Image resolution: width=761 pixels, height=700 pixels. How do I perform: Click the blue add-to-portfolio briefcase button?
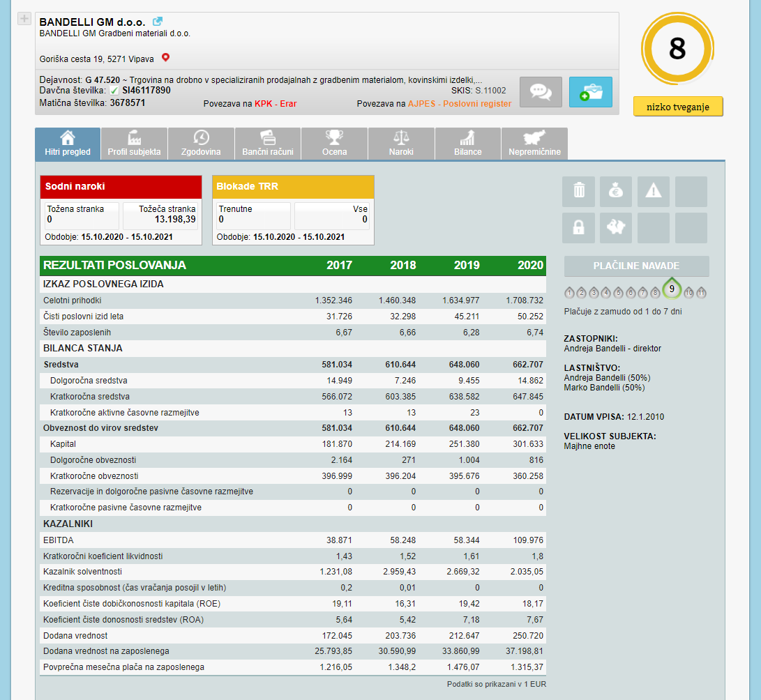coord(590,92)
